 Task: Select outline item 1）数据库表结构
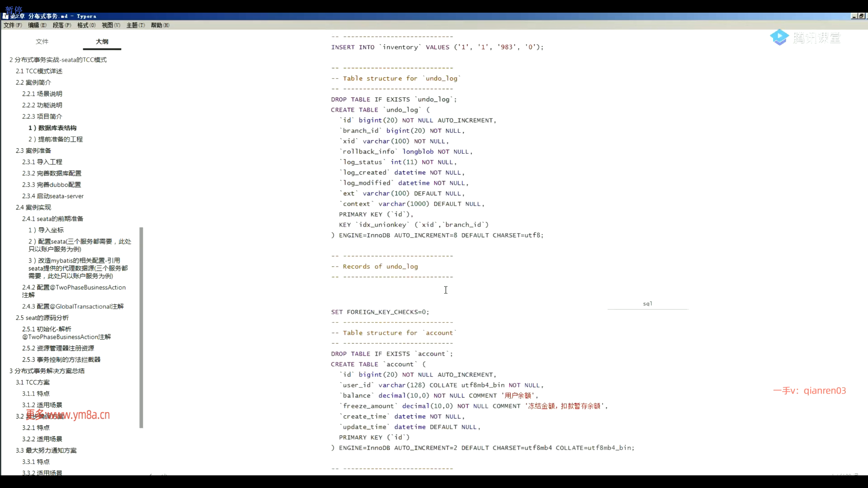[52, 128]
